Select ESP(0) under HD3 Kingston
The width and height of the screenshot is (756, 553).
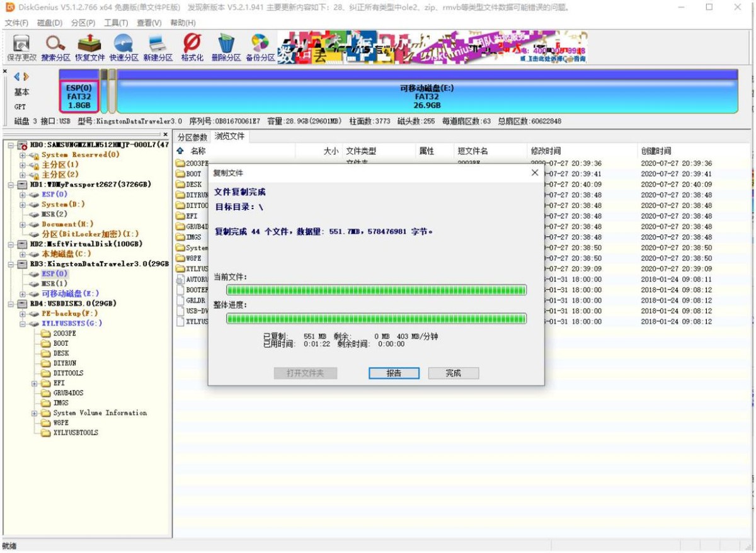54,274
